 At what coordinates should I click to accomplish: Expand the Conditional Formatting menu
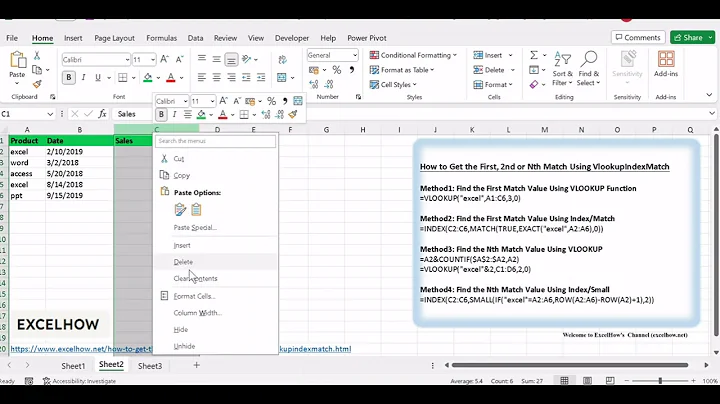tap(413, 55)
